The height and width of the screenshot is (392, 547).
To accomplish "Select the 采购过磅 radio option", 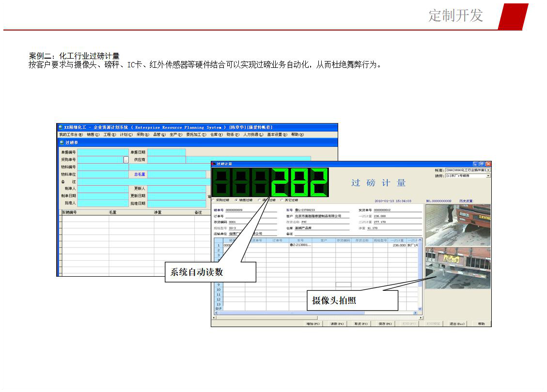I will (214, 200).
